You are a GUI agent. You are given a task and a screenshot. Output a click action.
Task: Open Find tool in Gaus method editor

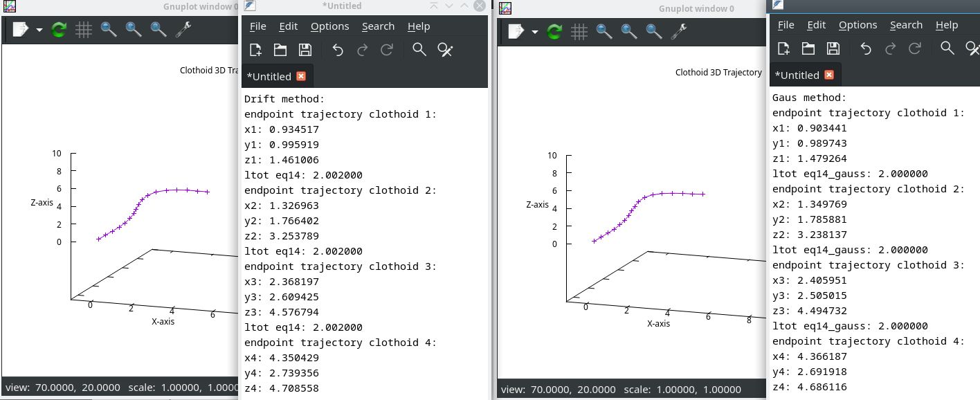pyautogui.click(x=947, y=48)
